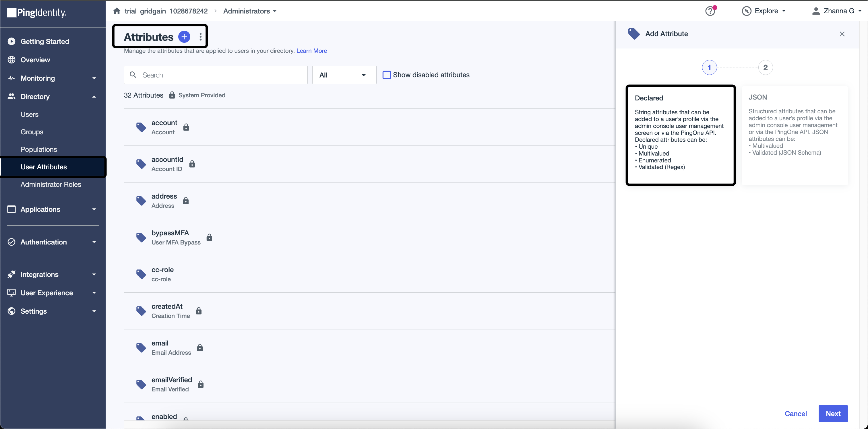Image resolution: width=868 pixels, height=429 pixels.
Task: Open the cc-role attribute row
Action: coord(369,274)
